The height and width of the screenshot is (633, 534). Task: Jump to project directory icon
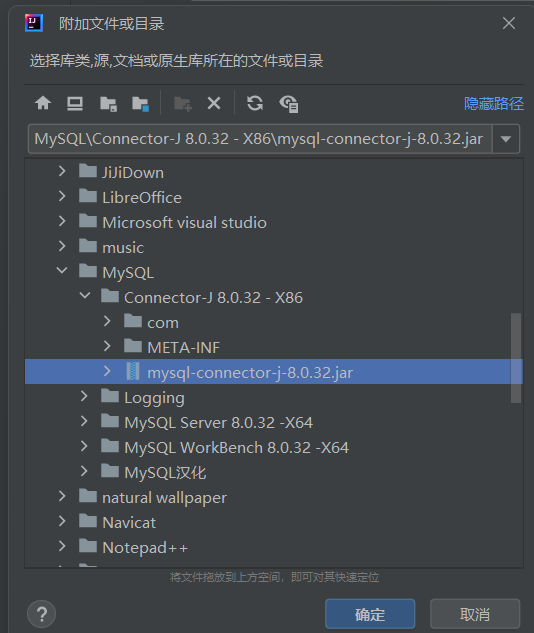108,104
